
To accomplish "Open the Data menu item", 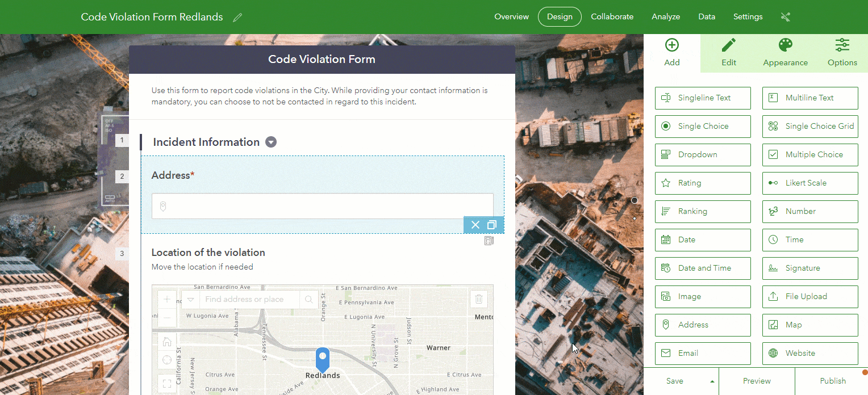I will [x=706, y=16].
